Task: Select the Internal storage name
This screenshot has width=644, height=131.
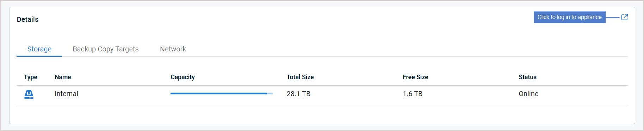Action: point(66,94)
